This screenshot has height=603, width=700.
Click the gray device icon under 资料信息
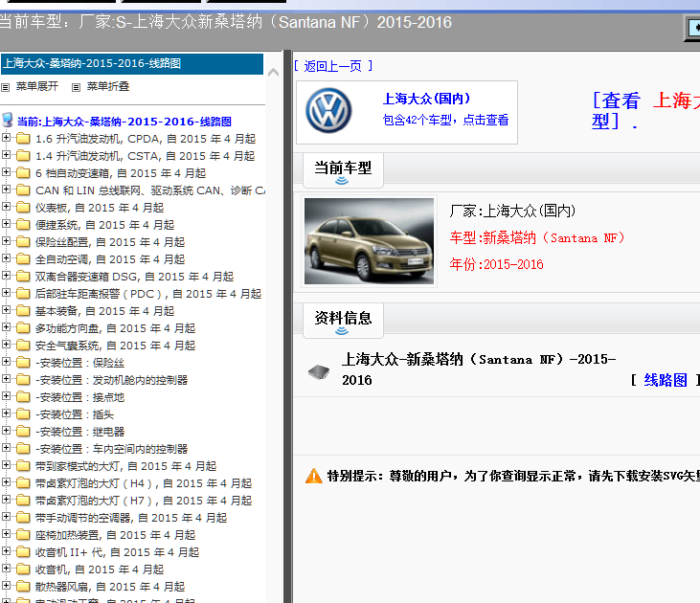point(319,371)
